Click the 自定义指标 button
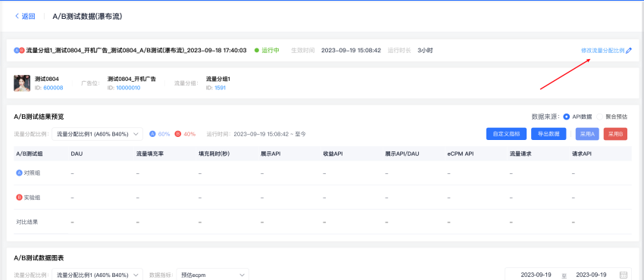Image resolution: width=644 pixels, height=280 pixels. [x=506, y=134]
